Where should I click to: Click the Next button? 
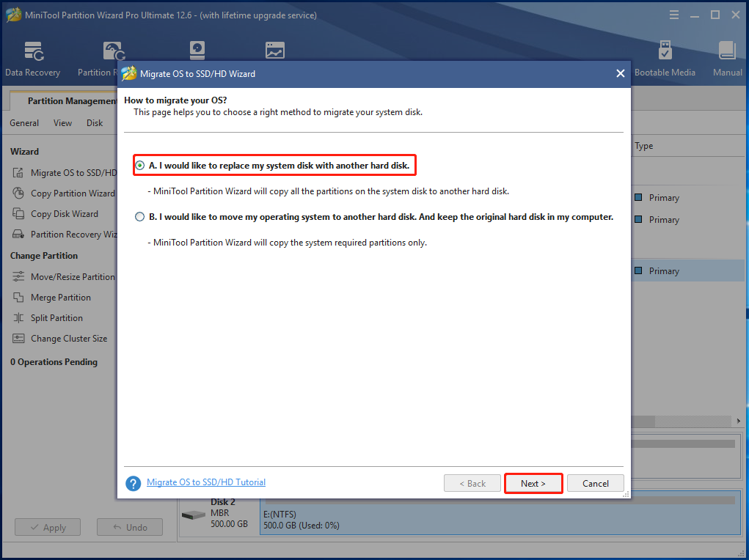[533, 483]
